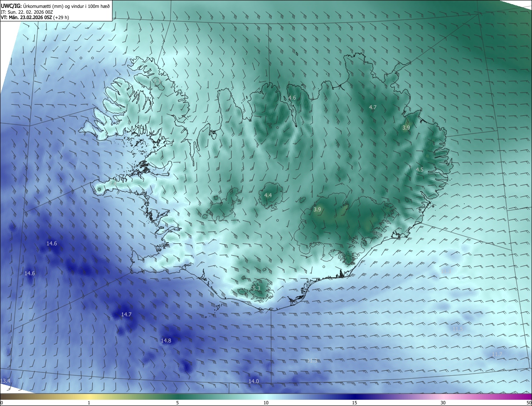Click the '0' tick on the legend
The image size is (532, 406).
(x=2, y=403)
